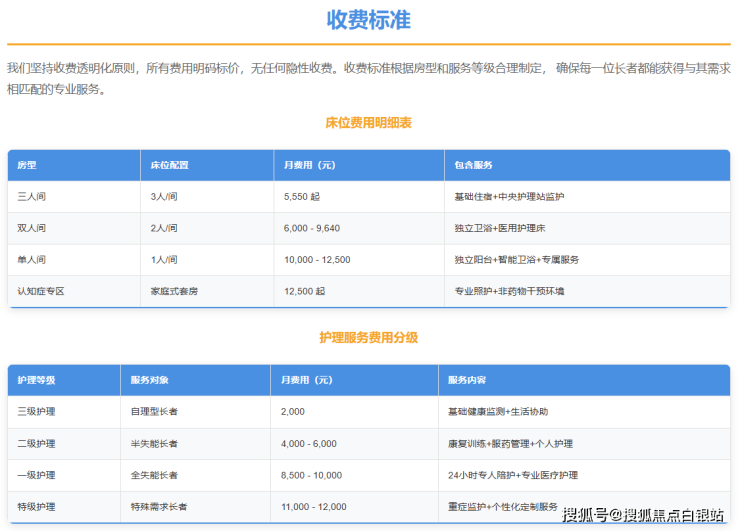Select the 服务内容 column header
This screenshot has height=531, width=740.
tap(467, 380)
